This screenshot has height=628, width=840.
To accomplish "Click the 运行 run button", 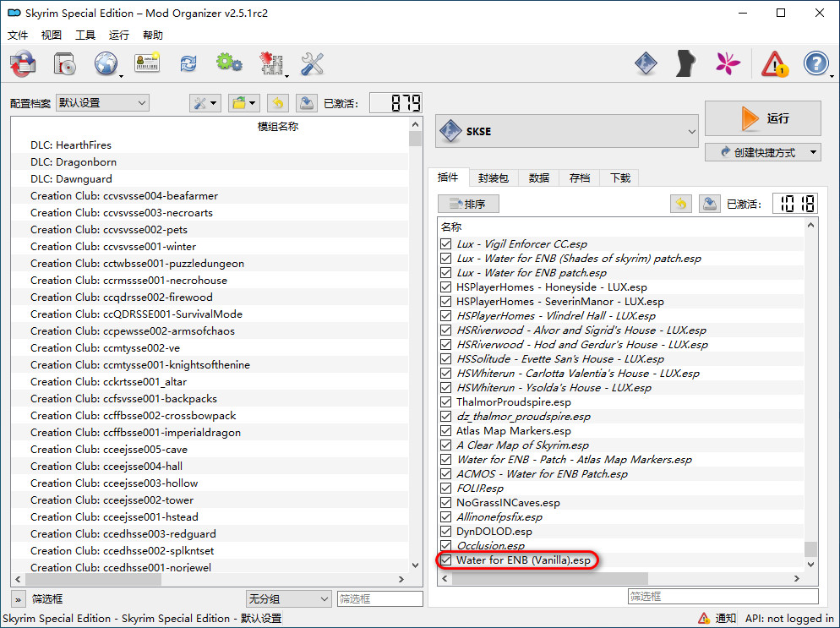I will (762, 119).
